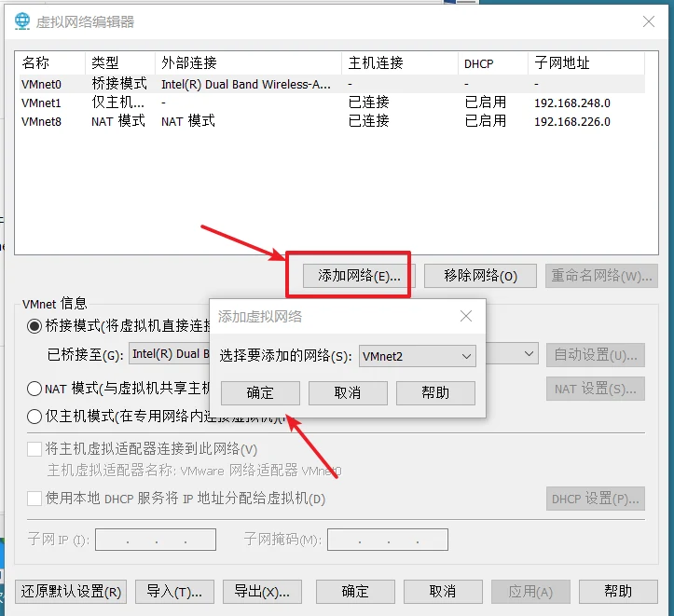Click the 添加网络(E)... button
The width and height of the screenshot is (674, 616).
(359, 276)
